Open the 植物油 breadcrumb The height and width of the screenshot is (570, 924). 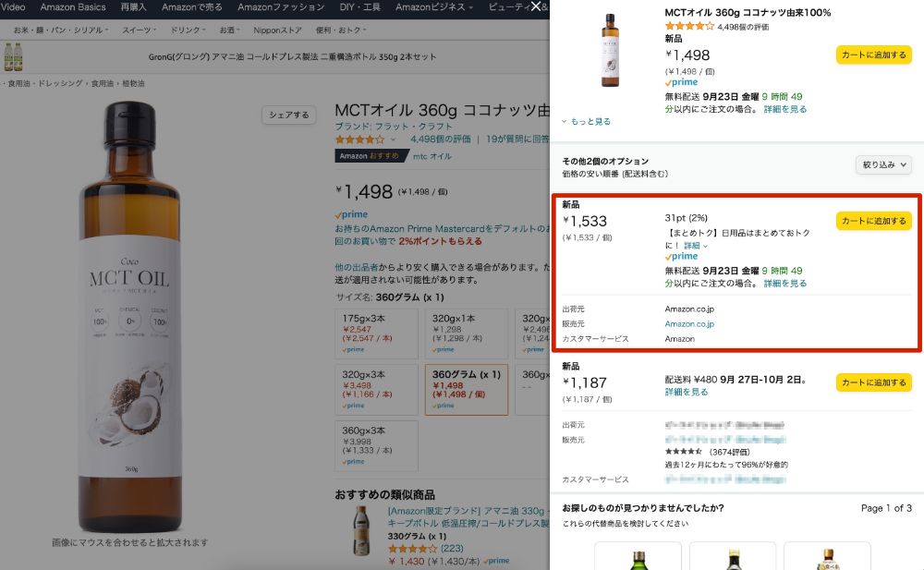[x=132, y=83]
